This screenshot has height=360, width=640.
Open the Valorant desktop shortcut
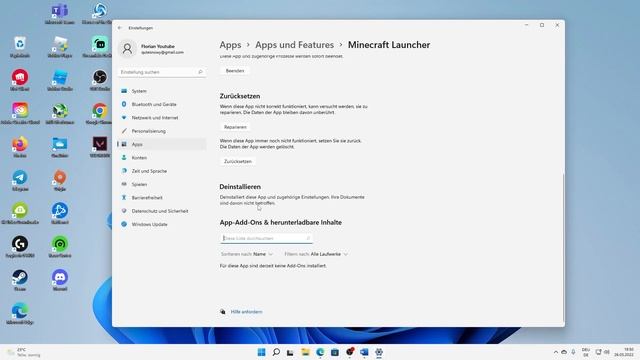click(x=100, y=147)
